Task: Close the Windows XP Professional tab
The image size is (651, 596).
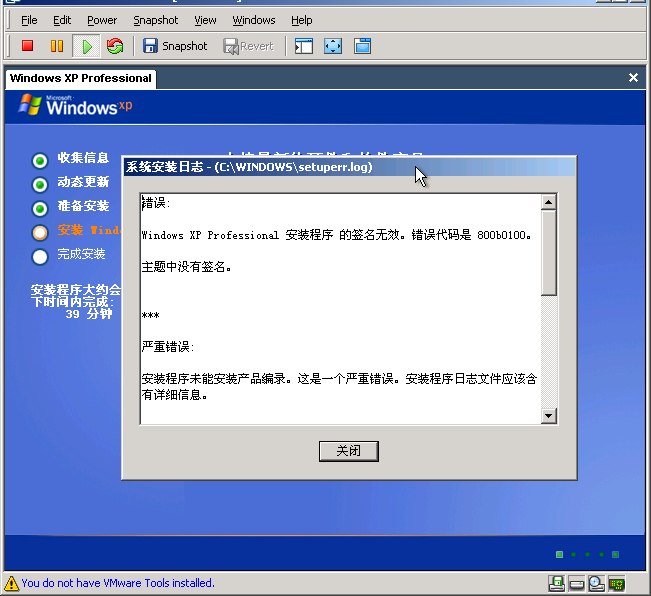Action: [633, 78]
